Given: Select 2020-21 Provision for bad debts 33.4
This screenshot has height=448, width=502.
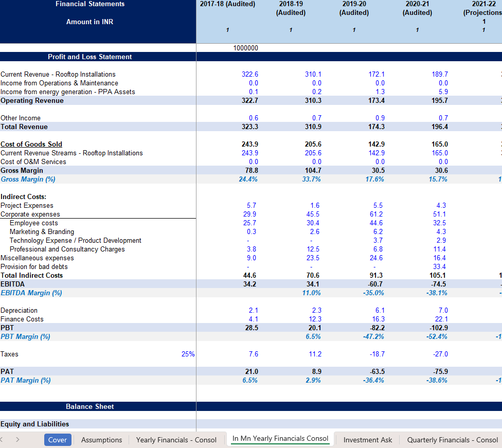Looking at the screenshot, I should tap(439, 266).
